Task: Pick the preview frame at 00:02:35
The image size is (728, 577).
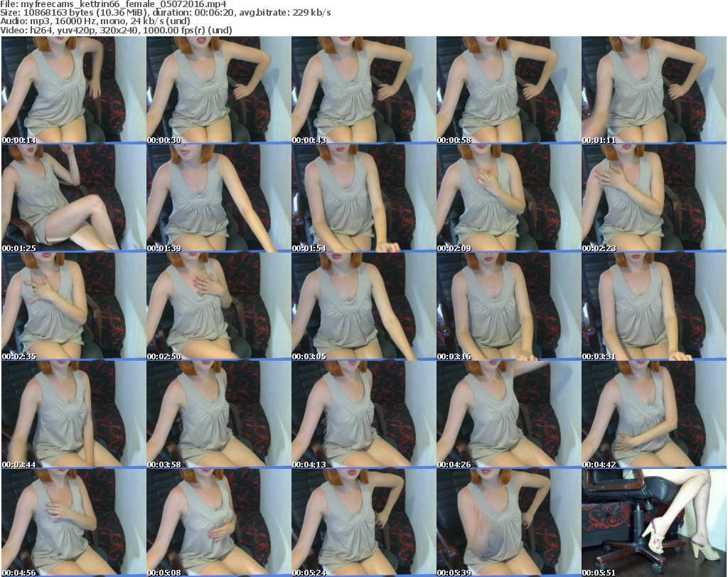Action: pyautogui.click(x=74, y=307)
